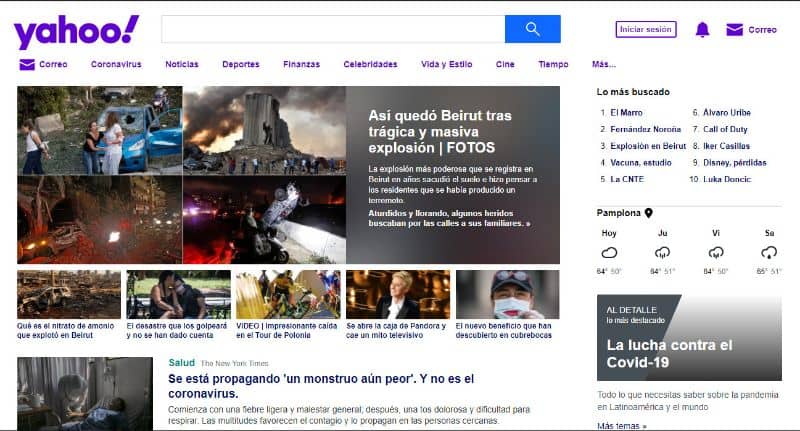800x431 pixels.
Task: Click the Yahoo logo
Action: point(76,32)
